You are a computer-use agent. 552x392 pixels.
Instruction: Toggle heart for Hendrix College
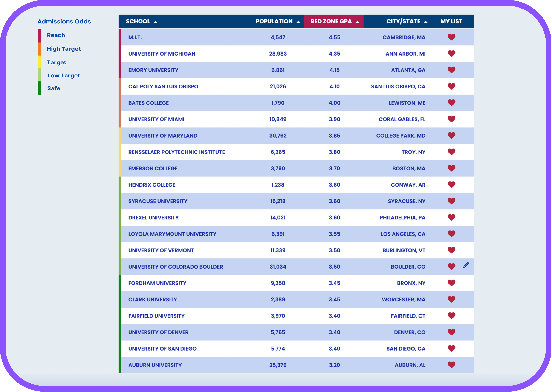[451, 185]
